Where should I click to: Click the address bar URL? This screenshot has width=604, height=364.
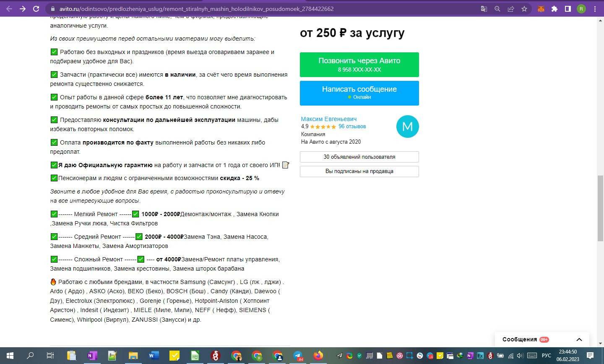click(x=196, y=9)
